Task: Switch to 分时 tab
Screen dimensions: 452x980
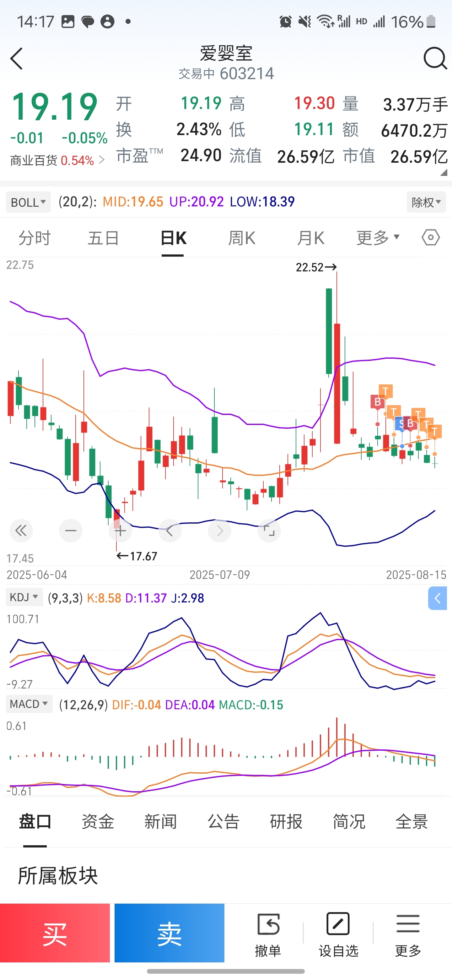Action: (35, 238)
